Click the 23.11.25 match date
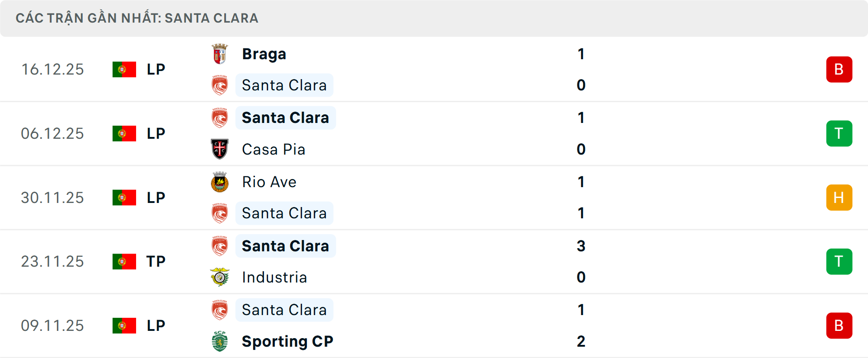 (x=52, y=261)
